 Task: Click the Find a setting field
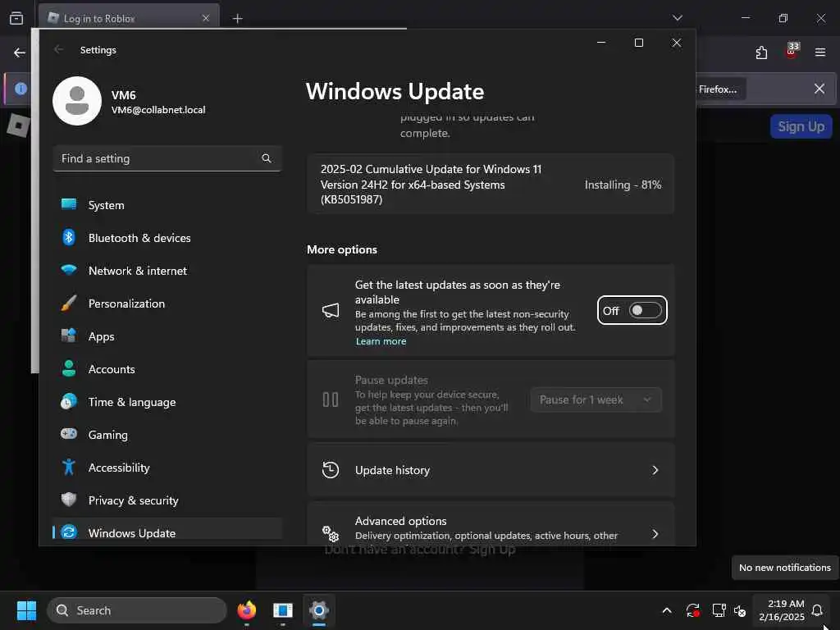click(167, 158)
